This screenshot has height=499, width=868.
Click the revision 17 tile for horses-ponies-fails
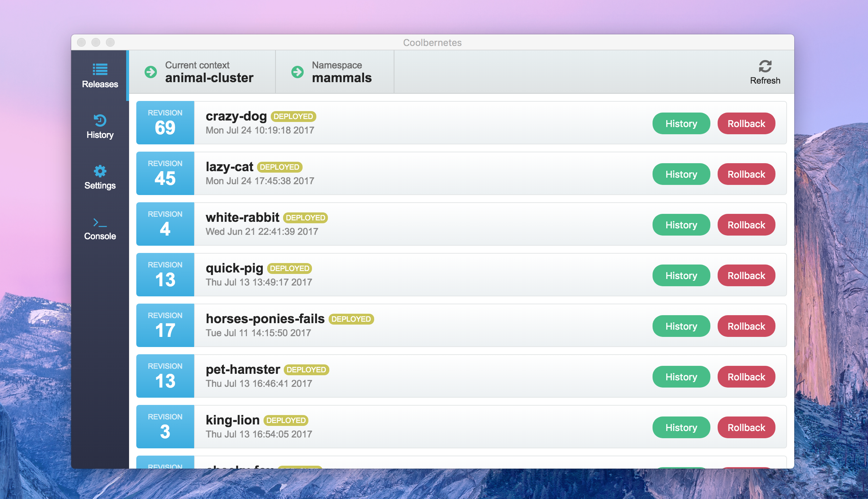click(165, 326)
